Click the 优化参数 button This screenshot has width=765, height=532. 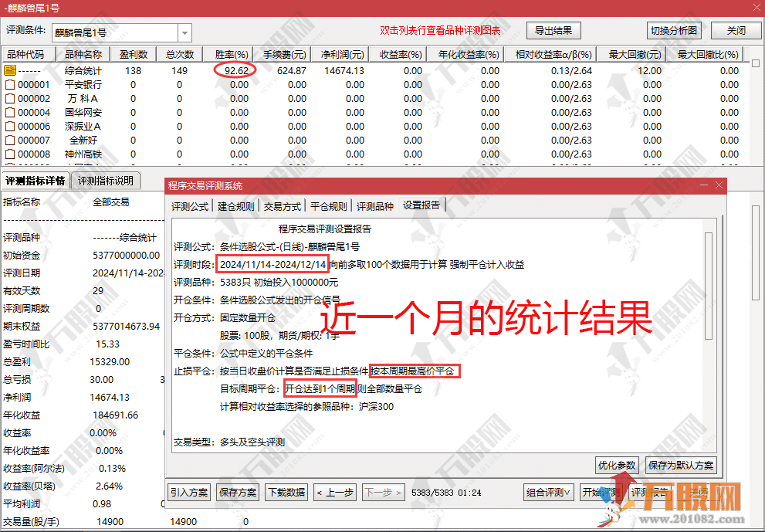[x=617, y=465]
